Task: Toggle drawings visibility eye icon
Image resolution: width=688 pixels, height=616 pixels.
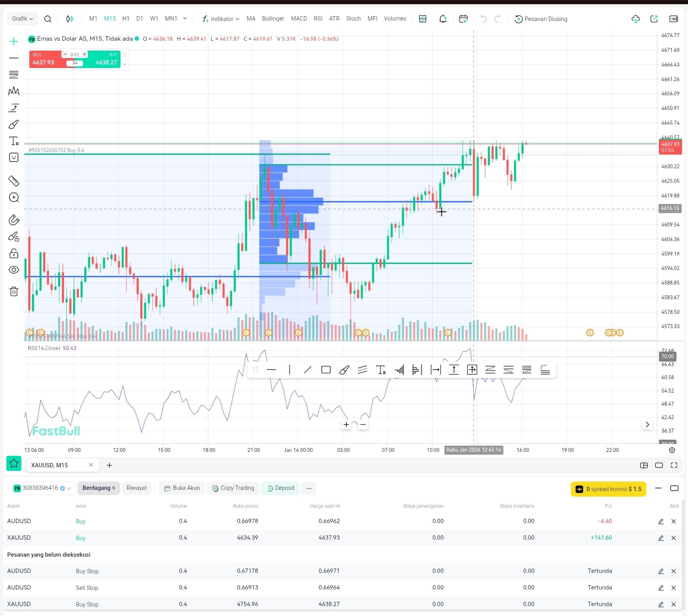Action: pos(14,270)
